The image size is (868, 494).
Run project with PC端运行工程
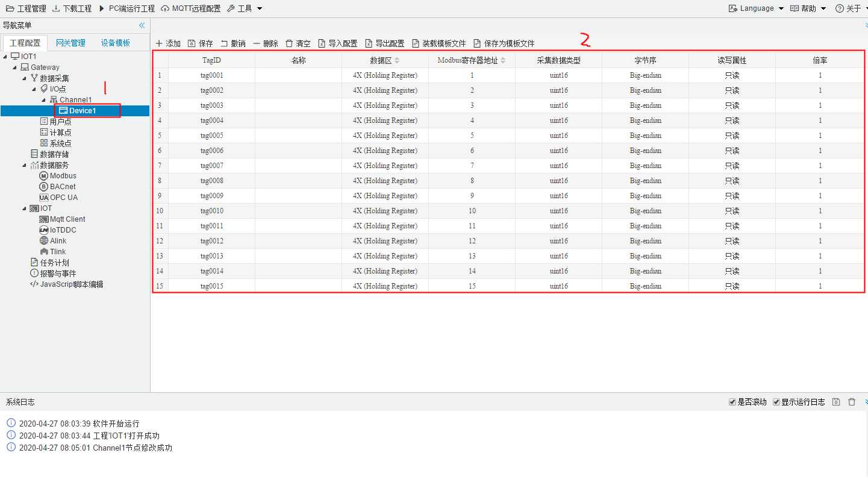(126, 8)
